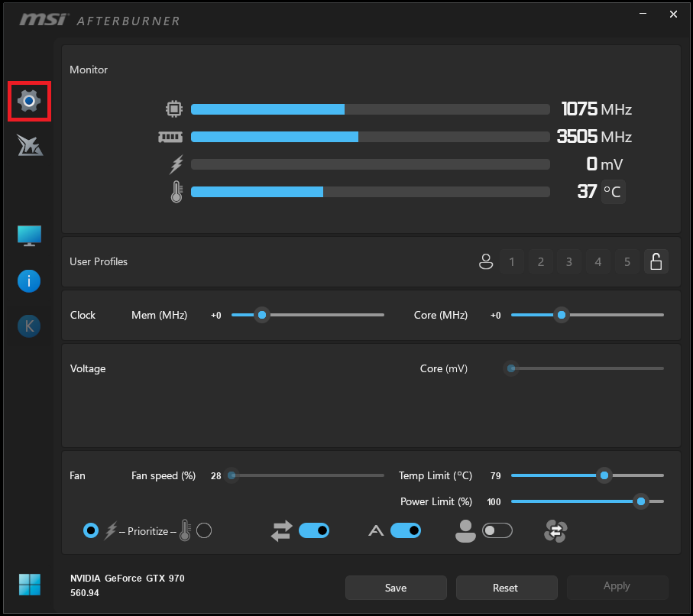Close the Afterburner window
This screenshot has height=616, width=693.
[673, 15]
